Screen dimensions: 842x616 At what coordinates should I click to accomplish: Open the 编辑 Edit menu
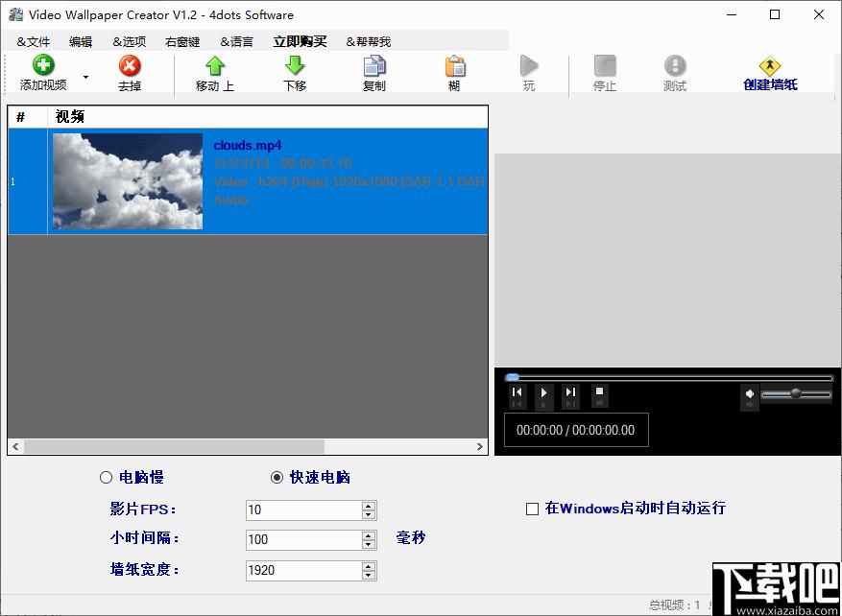(81, 42)
